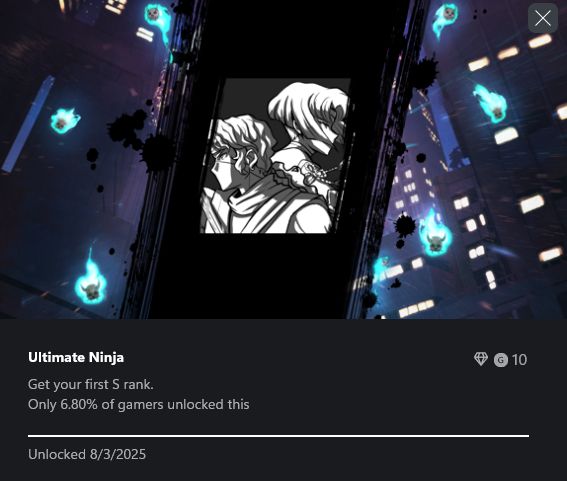Select the 'Get your first S rank.' description

(x=91, y=384)
